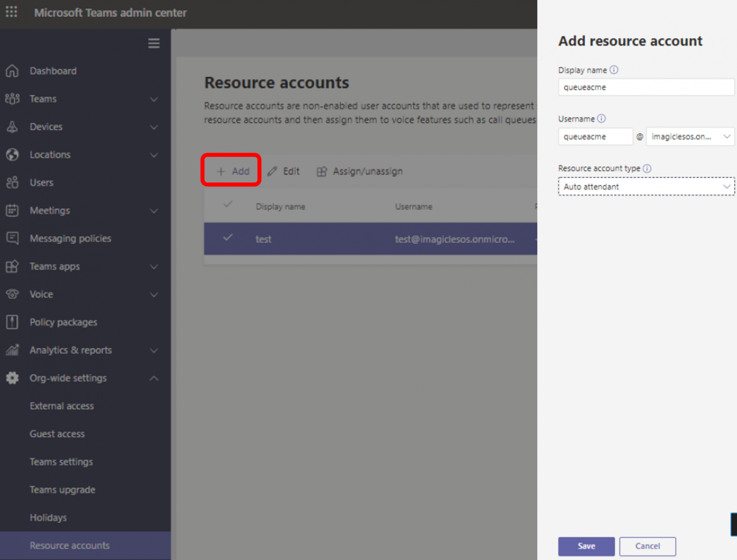Click the Username info icon
The width and height of the screenshot is (737, 560).
(601, 119)
